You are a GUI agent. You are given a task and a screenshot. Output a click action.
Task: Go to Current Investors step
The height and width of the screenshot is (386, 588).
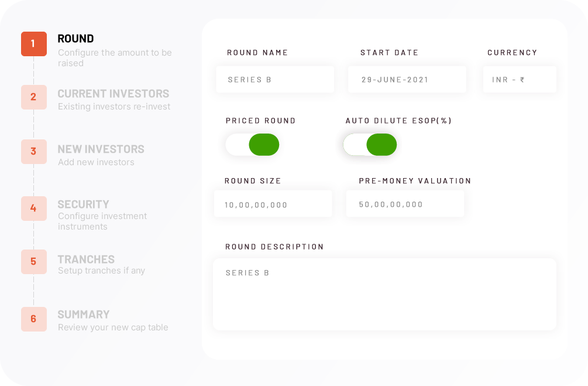point(114,94)
